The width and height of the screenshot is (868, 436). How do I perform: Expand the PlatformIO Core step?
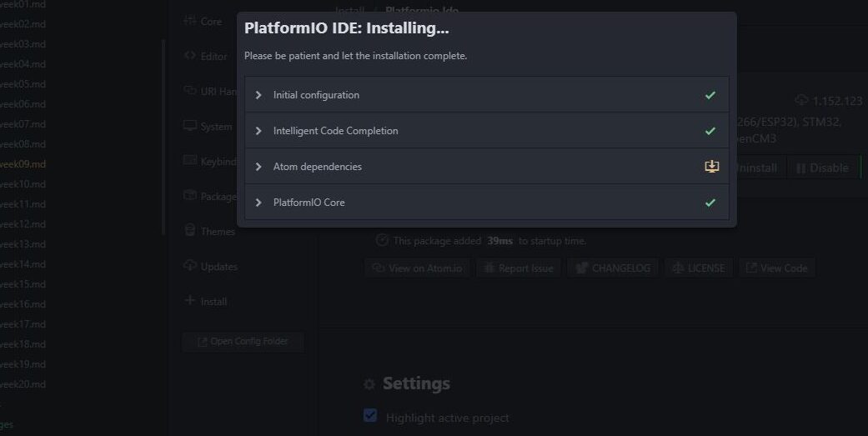point(258,203)
